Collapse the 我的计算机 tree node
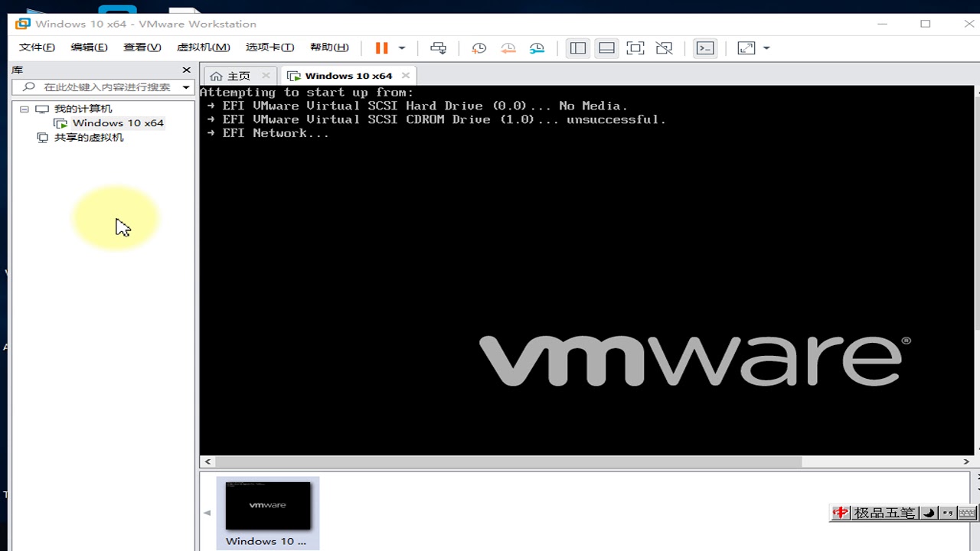The height and width of the screenshot is (551, 980). (24, 109)
